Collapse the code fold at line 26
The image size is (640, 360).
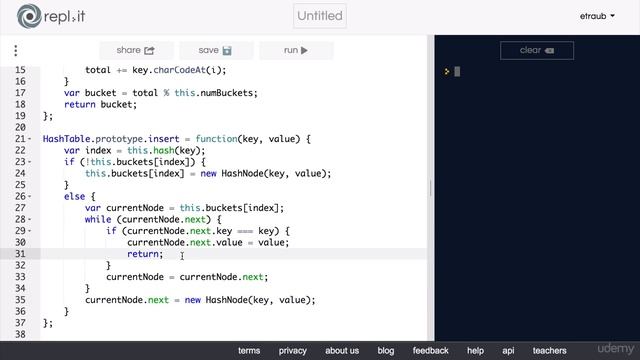pyautogui.click(x=30, y=197)
